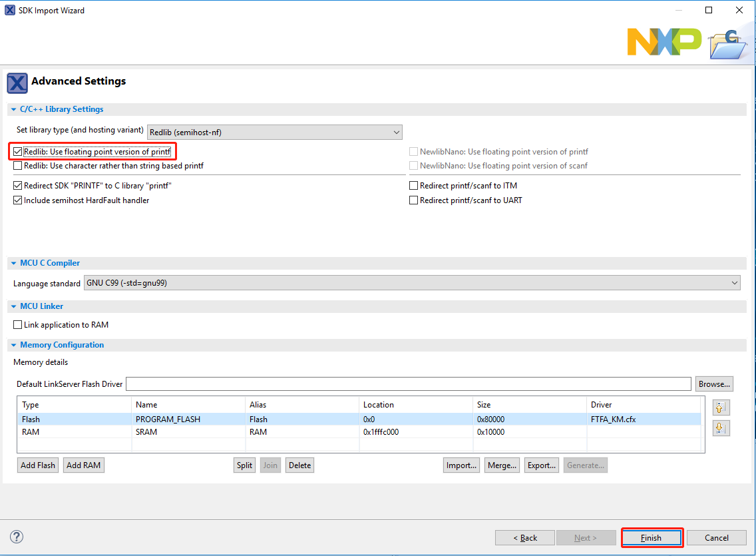The height and width of the screenshot is (556, 756).
Task: Go back using the Back button
Action: click(524, 538)
